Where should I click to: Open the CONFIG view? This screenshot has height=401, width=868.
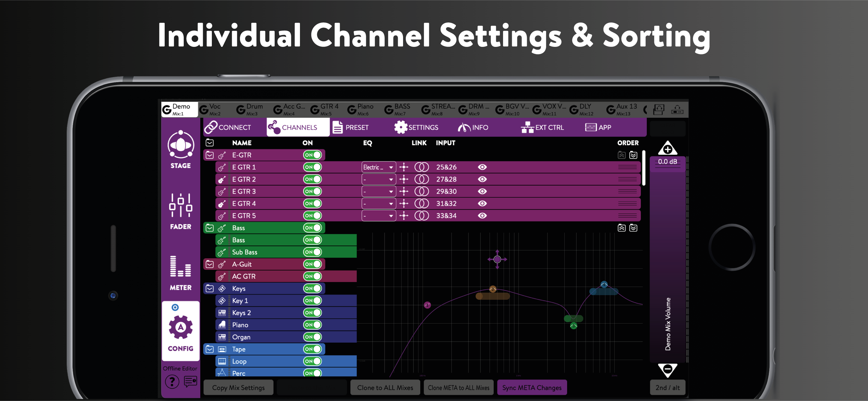pos(181,331)
